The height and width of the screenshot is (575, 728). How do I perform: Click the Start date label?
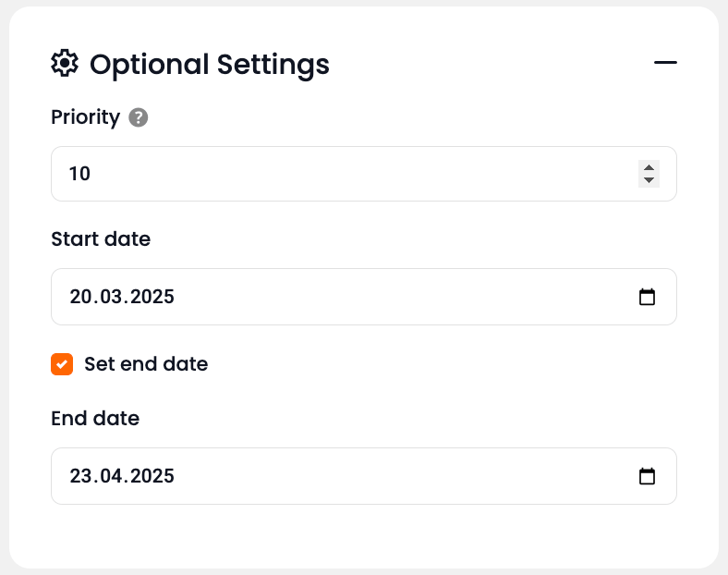click(x=101, y=239)
